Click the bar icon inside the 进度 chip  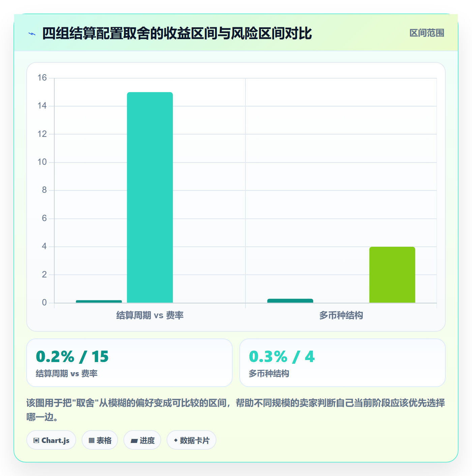click(134, 441)
